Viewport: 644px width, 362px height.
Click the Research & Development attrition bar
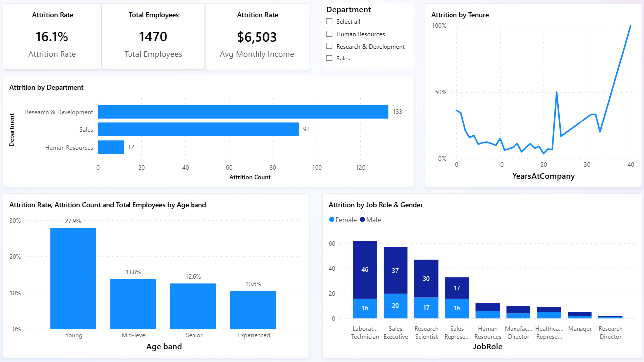click(x=243, y=111)
